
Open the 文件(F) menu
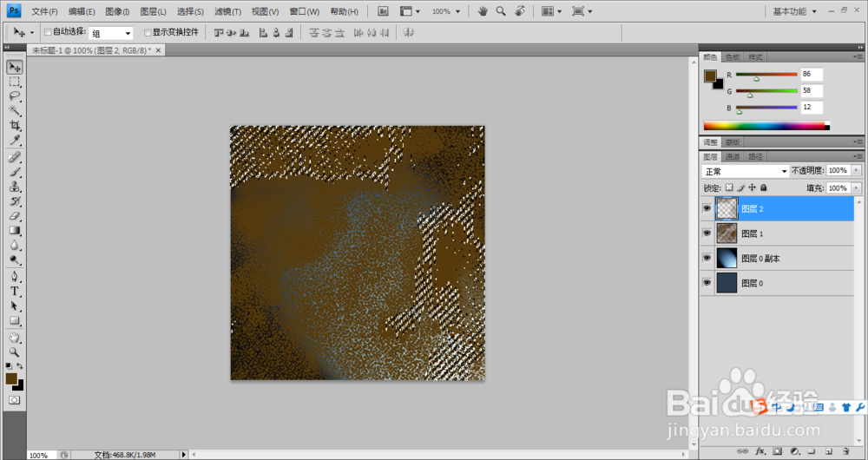click(44, 11)
